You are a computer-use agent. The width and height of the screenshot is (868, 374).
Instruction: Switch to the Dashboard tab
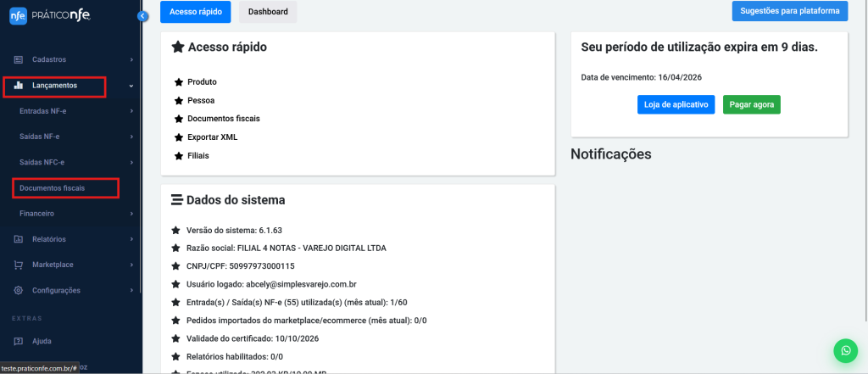268,12
